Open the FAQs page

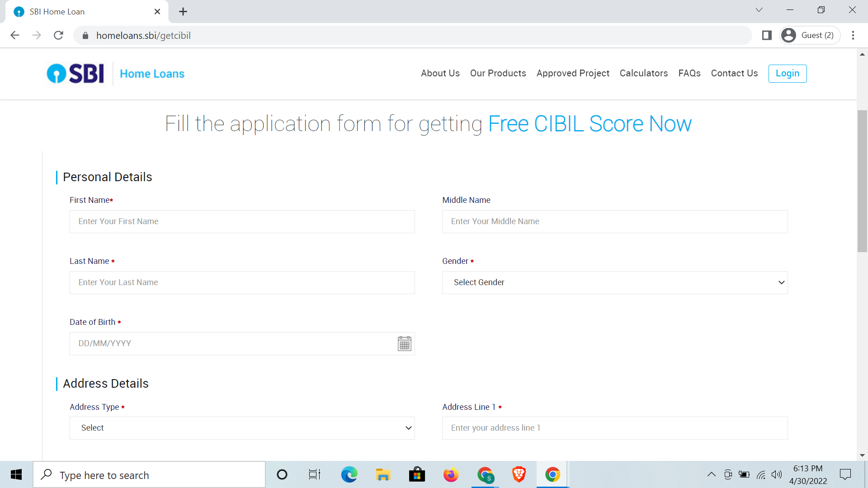point(689,73)
